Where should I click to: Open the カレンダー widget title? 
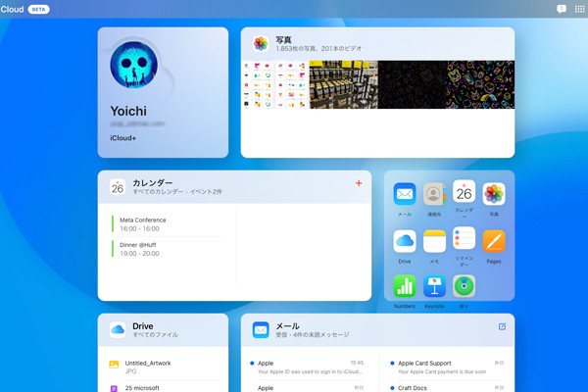pos(153,182)
